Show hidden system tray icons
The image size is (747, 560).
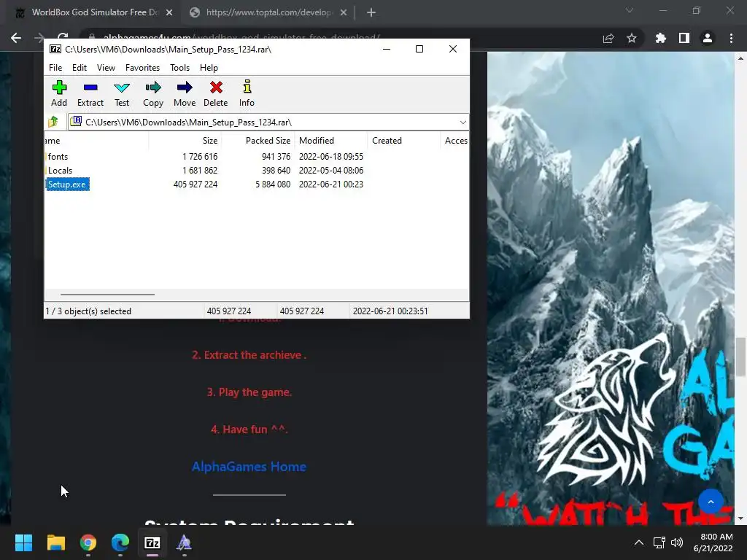pos(639,542)
